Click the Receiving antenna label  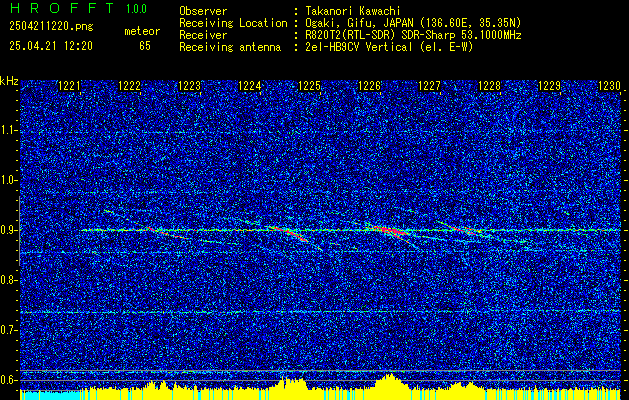(230, 47)
